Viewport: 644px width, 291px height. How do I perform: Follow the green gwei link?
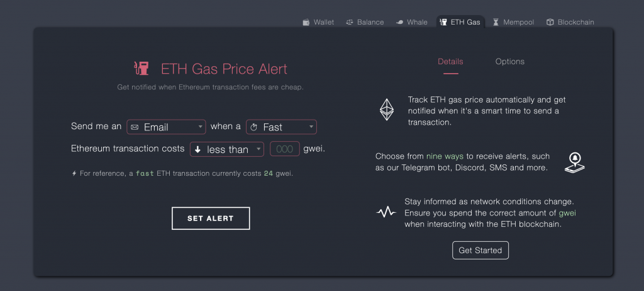(568, 213)
